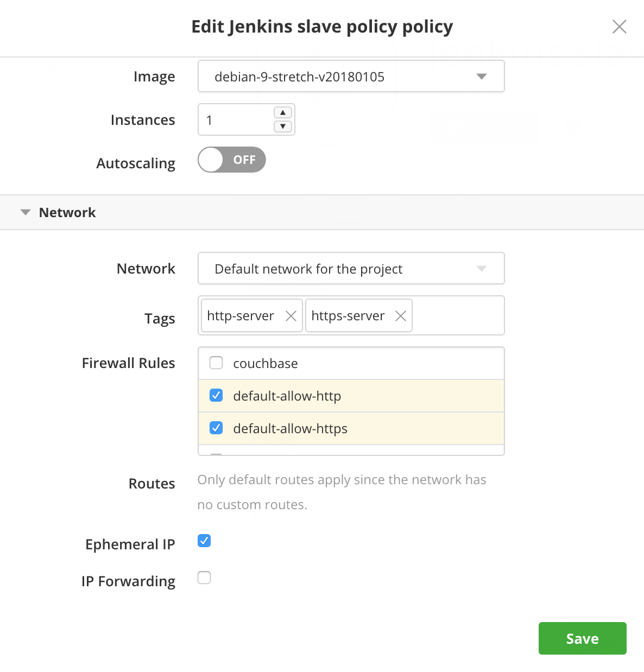The width and height of the screenshot is (644, 672).
Task: Click the couchbase rule label
Action: pos(266,363)
